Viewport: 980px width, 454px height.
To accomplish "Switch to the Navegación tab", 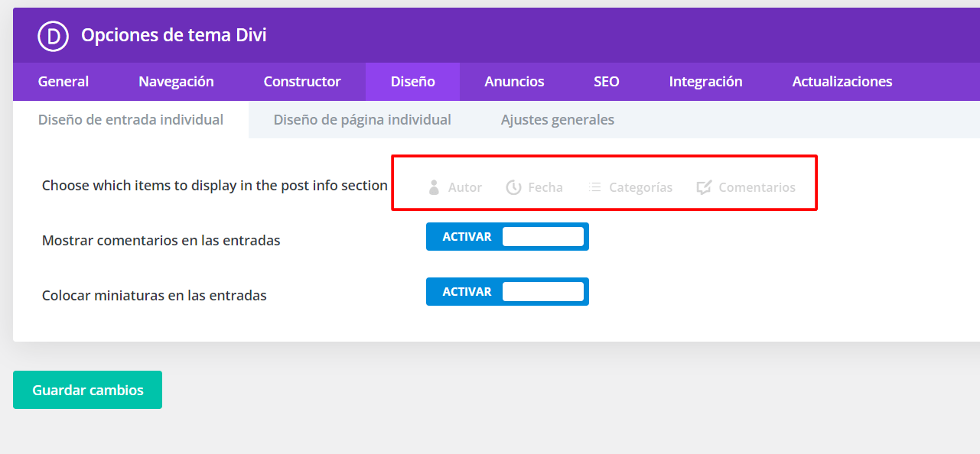I will pos(176,82).
